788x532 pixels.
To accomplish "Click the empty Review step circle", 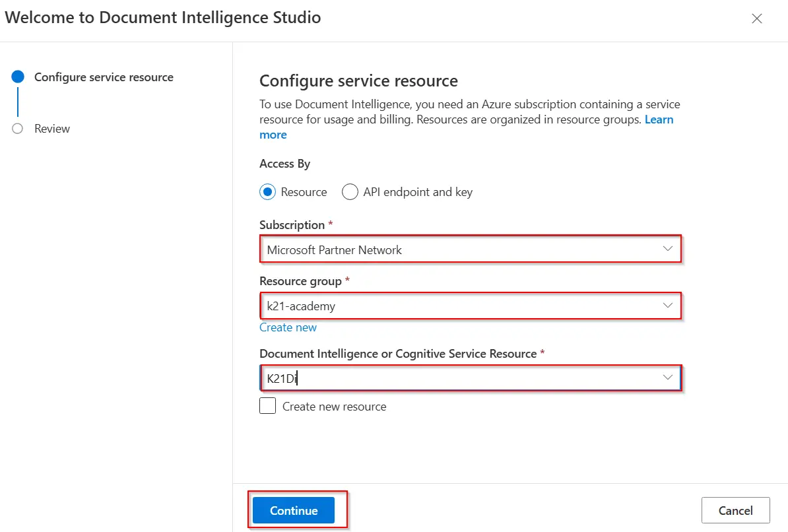I will (18, 129).
